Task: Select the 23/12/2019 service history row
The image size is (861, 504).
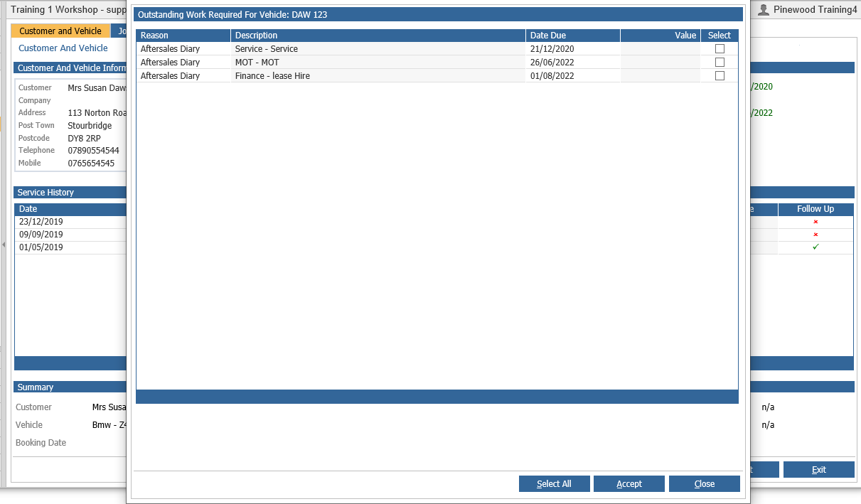Action: [x=71, y=222]
